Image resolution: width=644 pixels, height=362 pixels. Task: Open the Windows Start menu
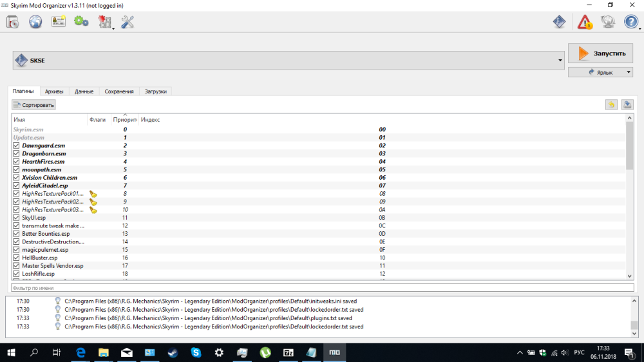click(x=11, y=352)
